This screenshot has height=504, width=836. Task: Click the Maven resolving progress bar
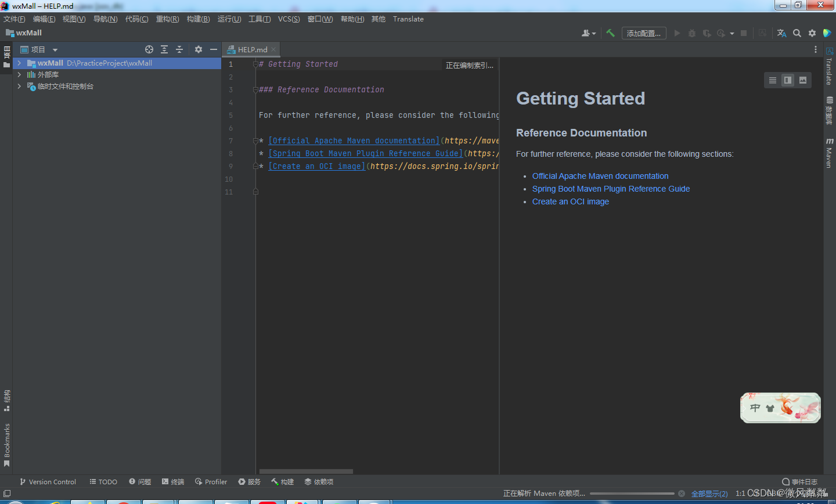pos(632,494)
